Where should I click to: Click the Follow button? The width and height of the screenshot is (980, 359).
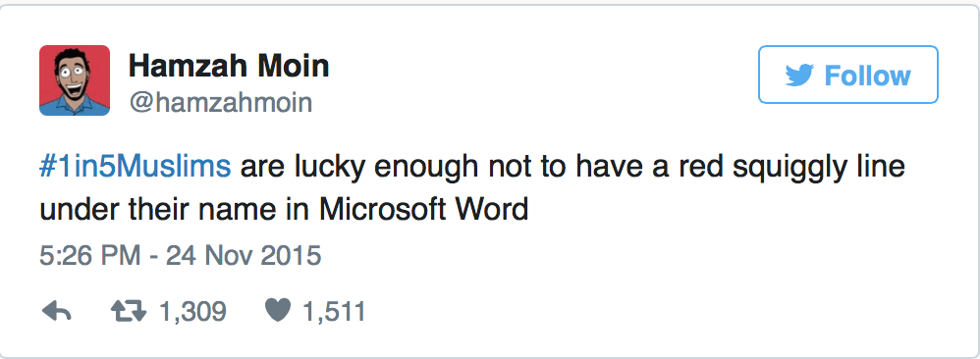click(848, 75)
